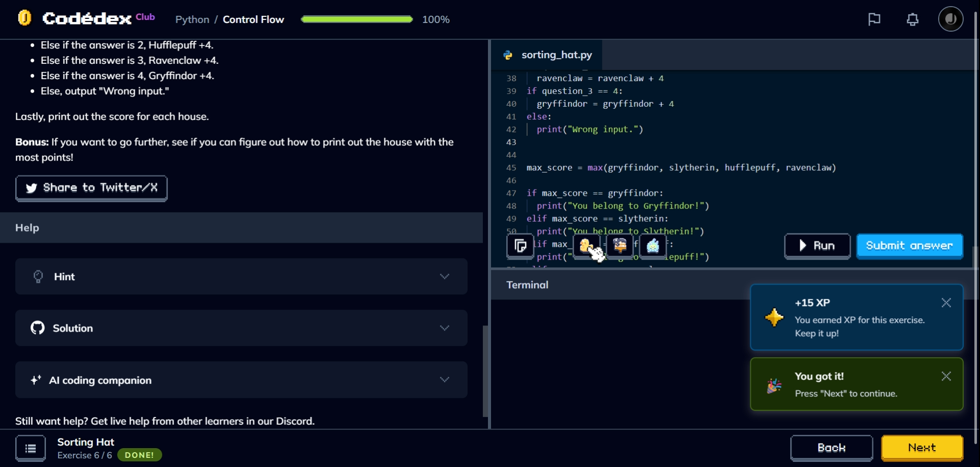Click the flag icon in the header
The width and height of the screenshot is (980, 467).
[x=874, y=19]
